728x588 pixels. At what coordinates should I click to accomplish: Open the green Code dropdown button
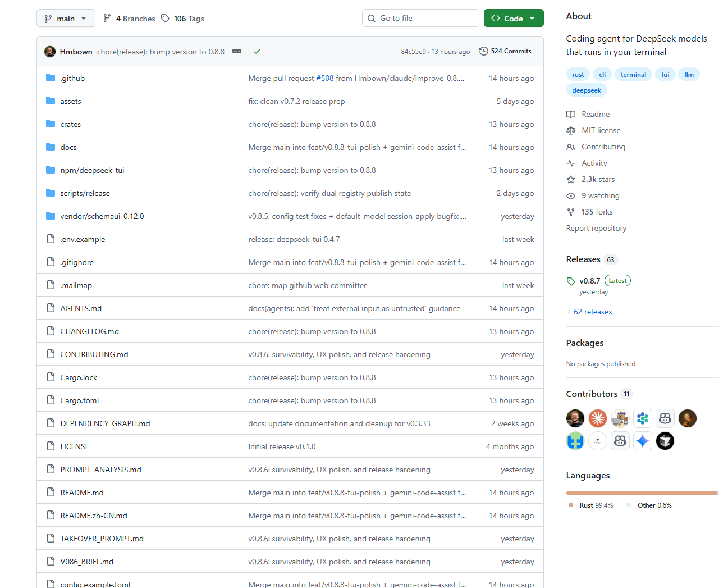click(x=514, y=19)
